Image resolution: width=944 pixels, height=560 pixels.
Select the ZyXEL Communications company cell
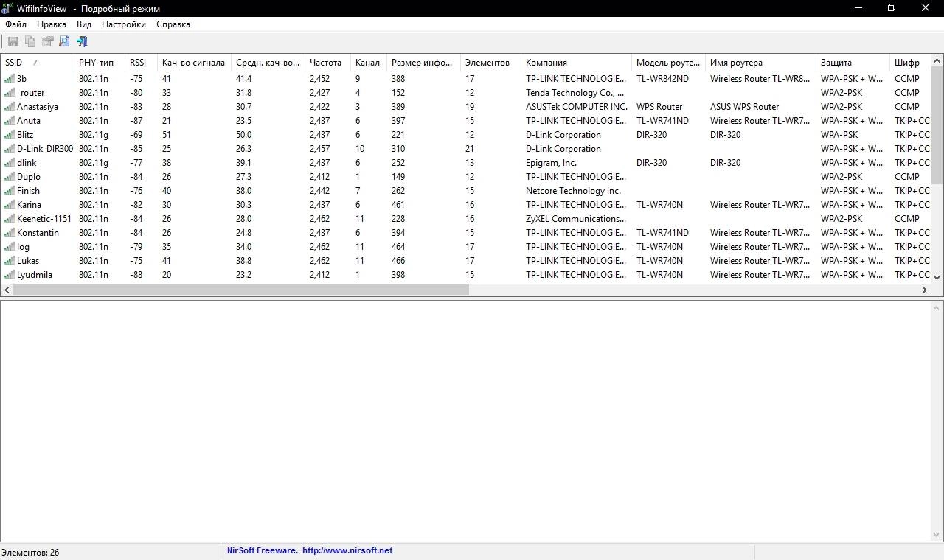[575, 219]
